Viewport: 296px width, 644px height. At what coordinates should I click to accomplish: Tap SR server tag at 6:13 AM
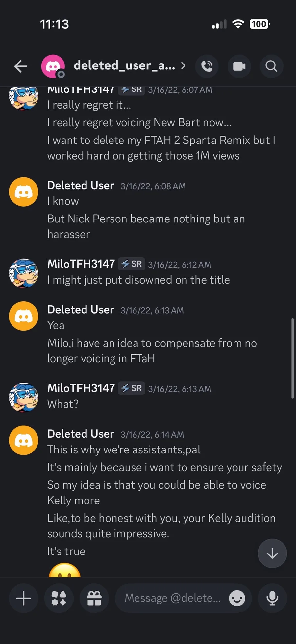click(132, 388)
